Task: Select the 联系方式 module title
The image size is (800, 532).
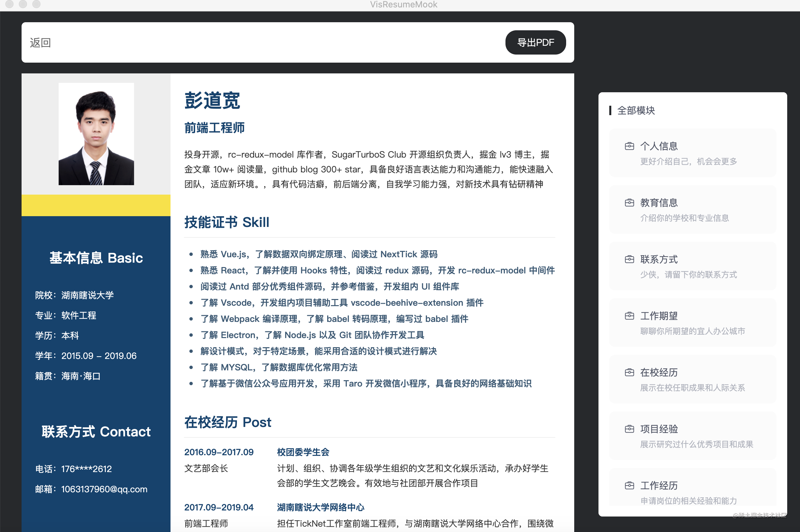Action: (x=659, y=260)
